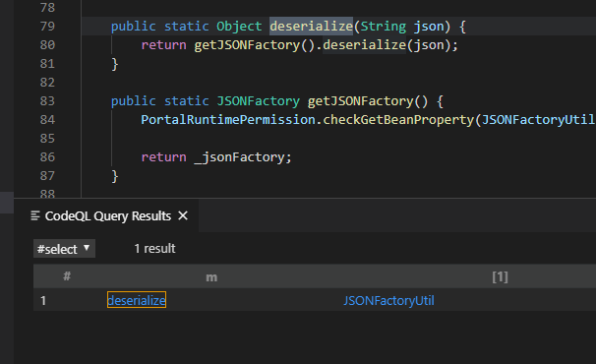This screenshot has height=364, width=596.
Task: Click line number 84 in gutter
Action: [x=47, y=120]
